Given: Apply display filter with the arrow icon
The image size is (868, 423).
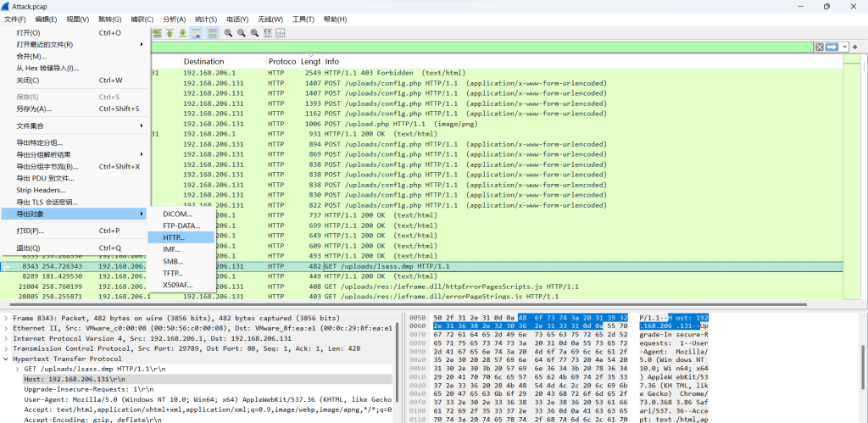Looking at the screenshot, I should point(832,47).
